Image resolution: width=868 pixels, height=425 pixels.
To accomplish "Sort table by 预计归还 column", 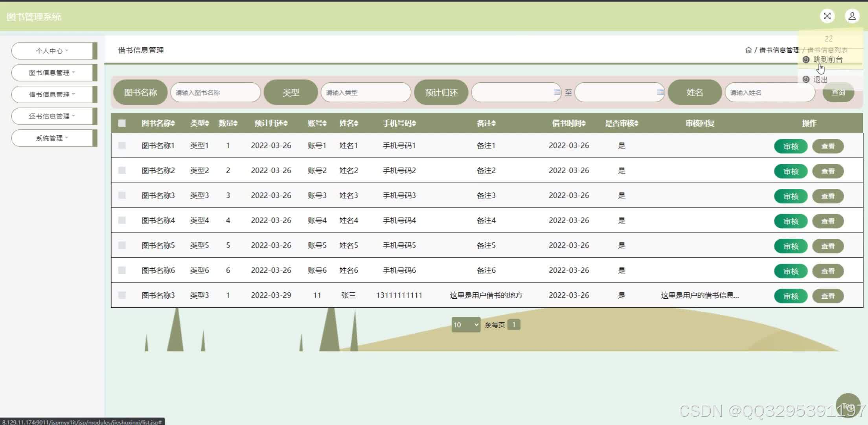I will point(271,123).
